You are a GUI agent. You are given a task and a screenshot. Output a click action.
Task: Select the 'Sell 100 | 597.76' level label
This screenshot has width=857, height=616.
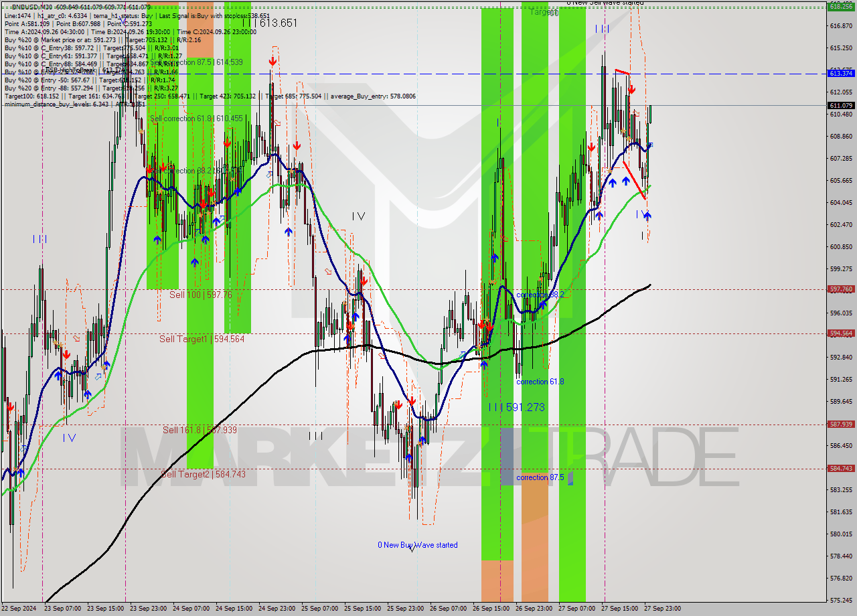click(x=200, y=295)
